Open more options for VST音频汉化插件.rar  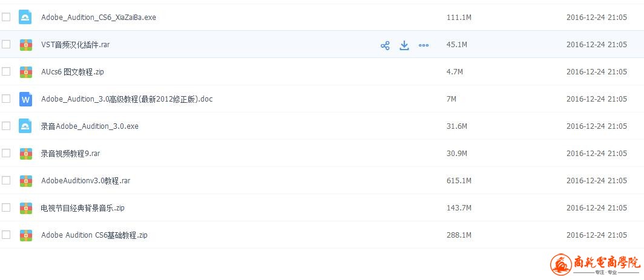pos(424,45)
